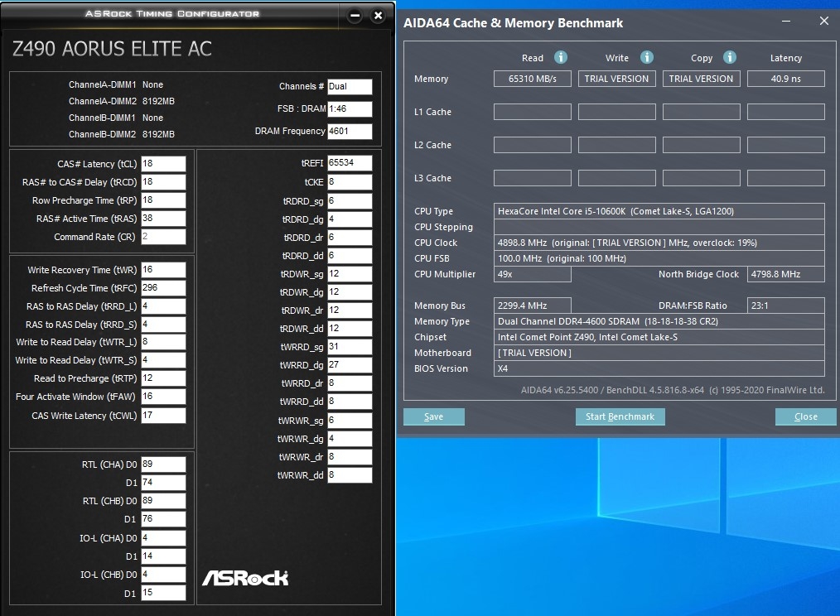The height and width of the screenshot is (616, 840).
Task: Close the ASRock Timing Configurator window
Action: (x=378, y=16)
